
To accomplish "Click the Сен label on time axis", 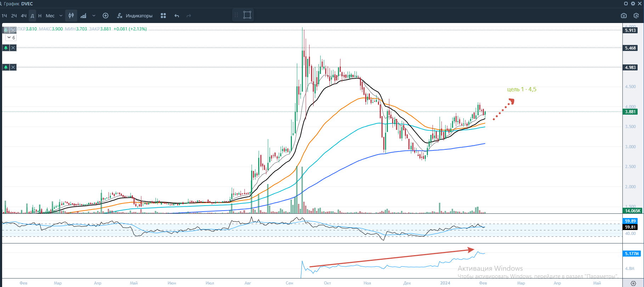I will pos(289,283).
